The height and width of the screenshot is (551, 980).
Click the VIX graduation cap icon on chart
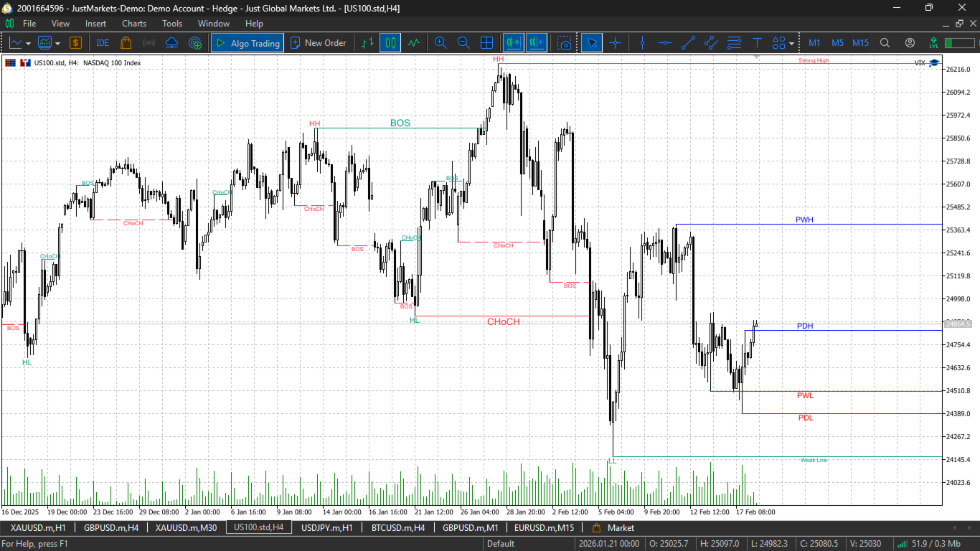934,63
